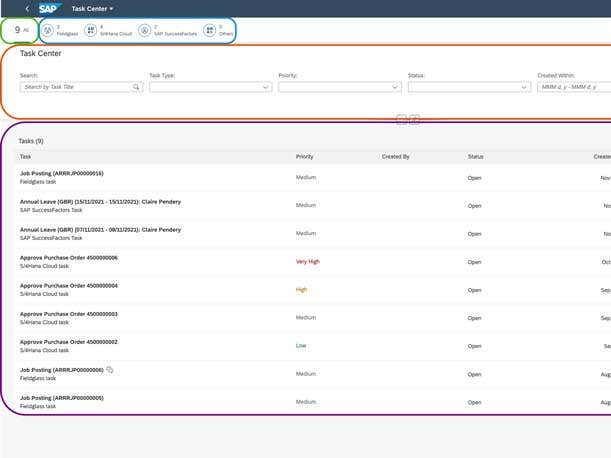This screenshot has width=611, height=458.
Task: Filter tasks by S/4Hana Cloud icon
Action: click(x=91, y=31)
